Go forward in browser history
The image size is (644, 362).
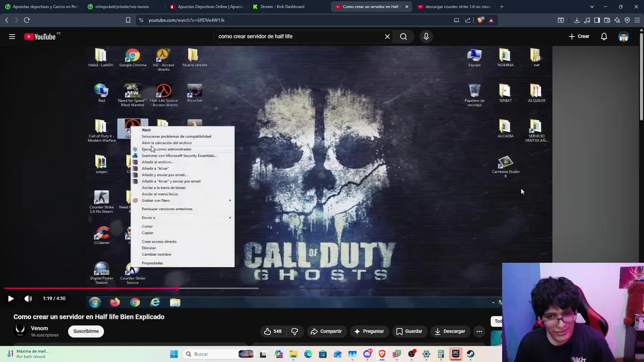16,20
